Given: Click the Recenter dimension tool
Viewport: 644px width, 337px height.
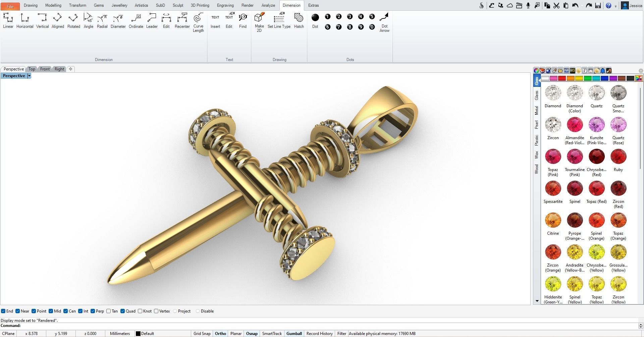Looking at the screenshot, I should pos(182,21).
